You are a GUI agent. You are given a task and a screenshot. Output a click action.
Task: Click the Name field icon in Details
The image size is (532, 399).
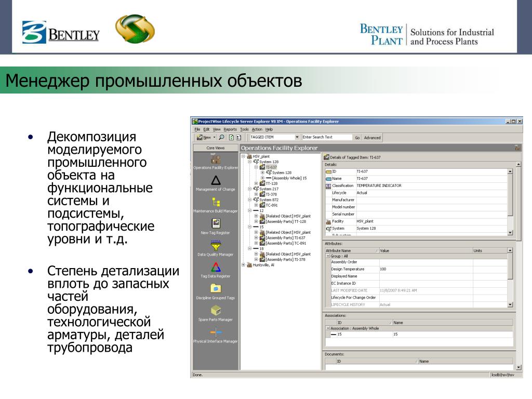[x=328, y=179]
